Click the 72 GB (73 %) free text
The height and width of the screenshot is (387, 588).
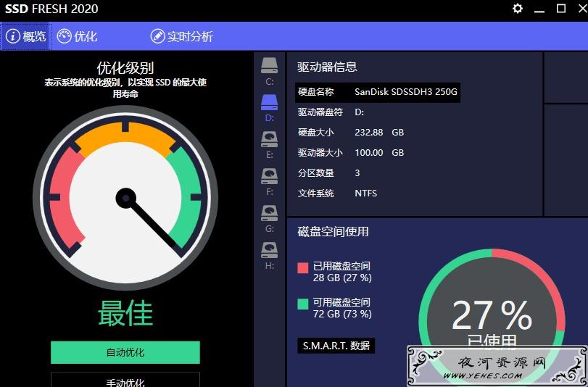tap(342, 314)
